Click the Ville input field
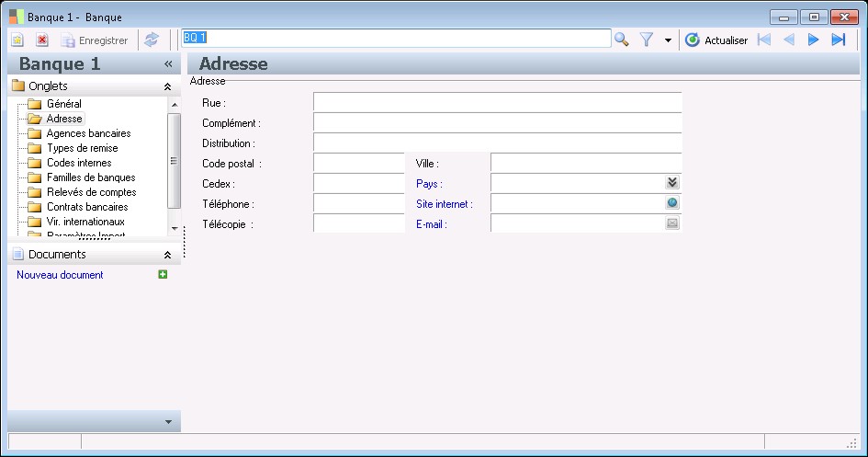Image resolution: width=868 pixels, height=457 pixels. (x=586, y=163)
